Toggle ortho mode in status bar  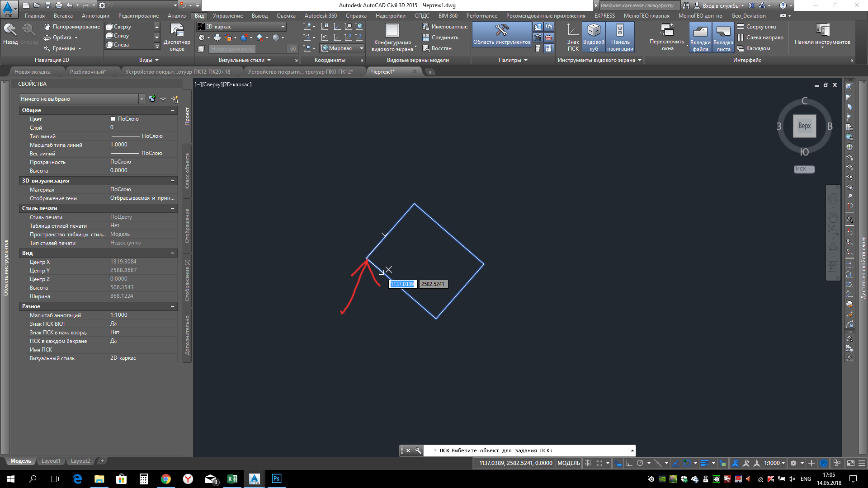(629, 463)
